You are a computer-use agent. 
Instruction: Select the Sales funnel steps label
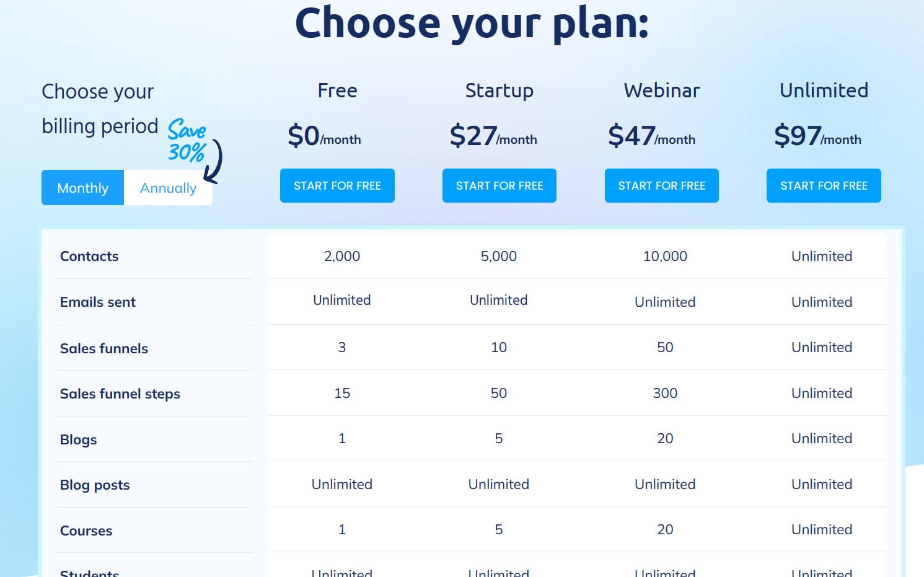(x=120, y=394)
